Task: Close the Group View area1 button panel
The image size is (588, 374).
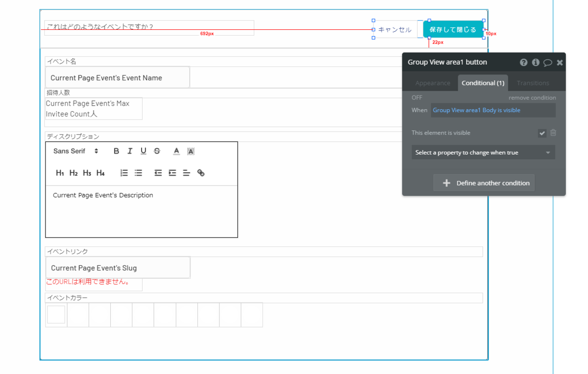Action: pos(560,63)
